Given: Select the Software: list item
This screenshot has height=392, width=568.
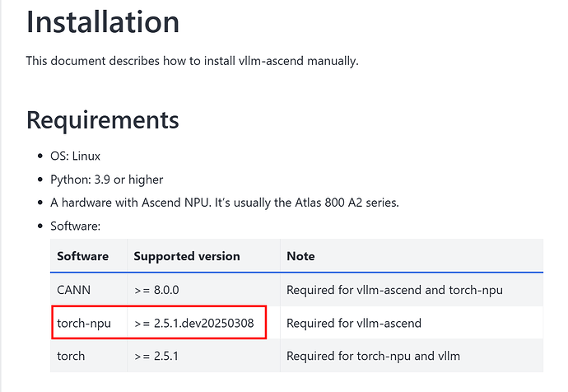Looking at the screenshot, I should 76,226.
